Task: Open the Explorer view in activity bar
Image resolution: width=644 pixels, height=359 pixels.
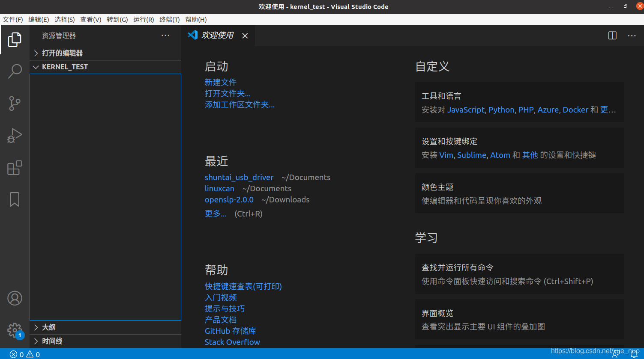Action: (x=15, y=39)
